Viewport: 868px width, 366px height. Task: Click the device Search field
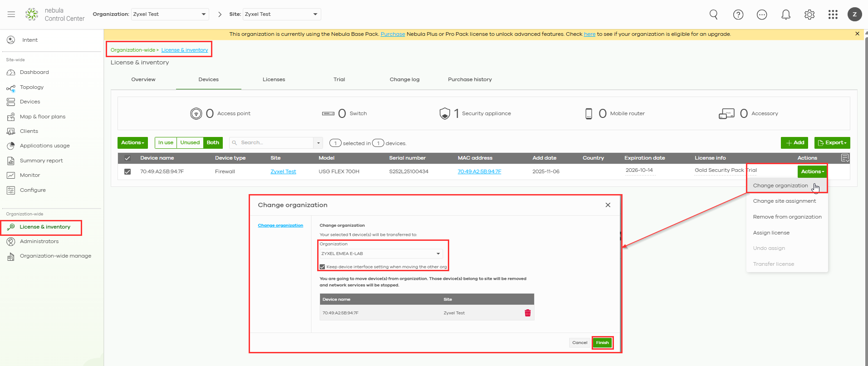click(271, 143)
